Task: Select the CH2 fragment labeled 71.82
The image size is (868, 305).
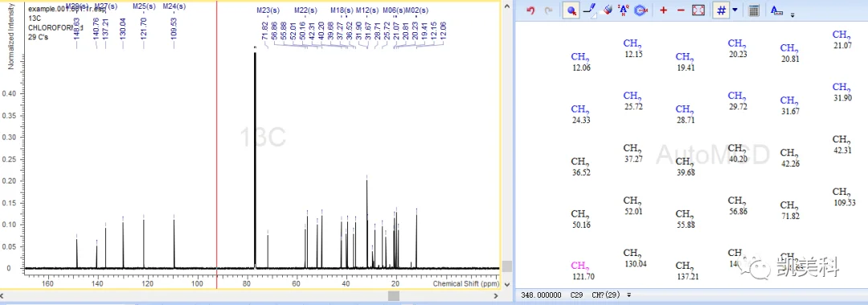Action: point(790,210)
